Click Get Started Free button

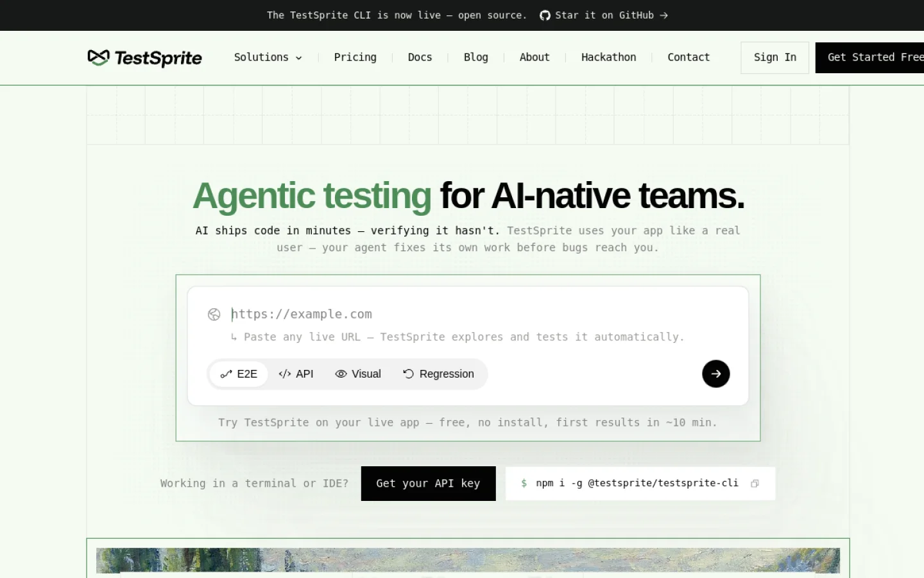pos(869,58)
